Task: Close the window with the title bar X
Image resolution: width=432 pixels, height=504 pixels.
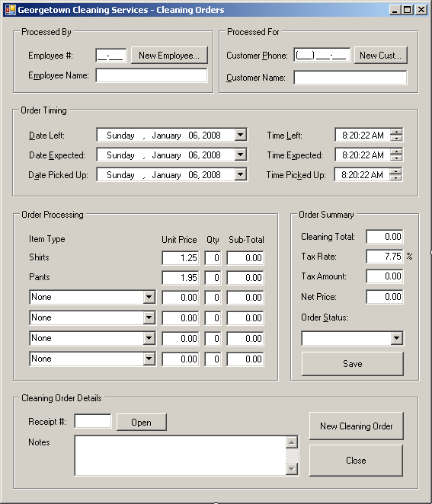Action: 421,10
